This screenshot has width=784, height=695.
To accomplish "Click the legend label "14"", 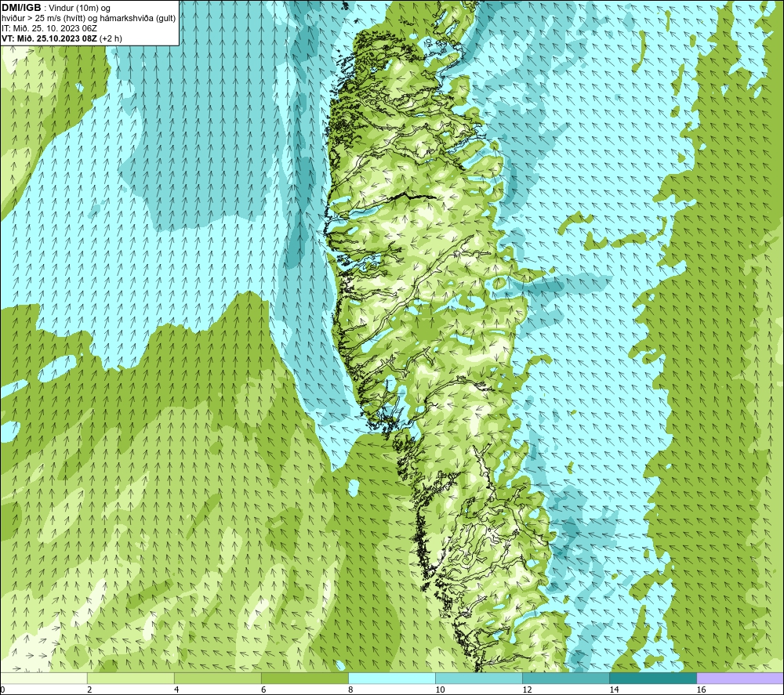I will tap(614, 690).
